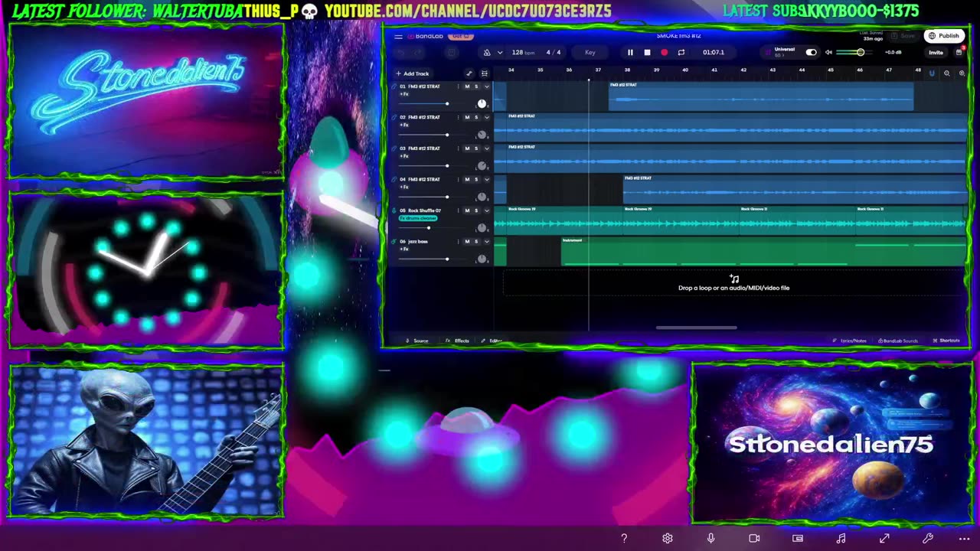Open the metronome options dropdown arrow
The height and width of the screenshot is (551, 980).
[500, 52]
